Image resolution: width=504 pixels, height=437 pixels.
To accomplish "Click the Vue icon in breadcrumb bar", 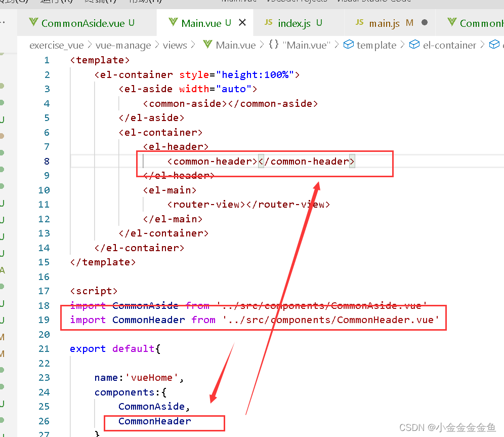I will tap(207, 45).
